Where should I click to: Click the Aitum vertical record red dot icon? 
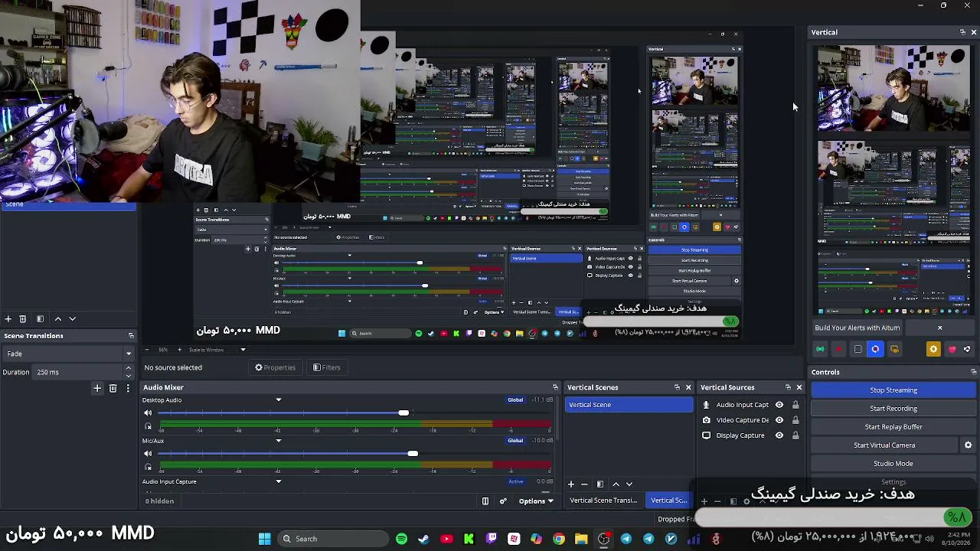click(x=838, y=349)
